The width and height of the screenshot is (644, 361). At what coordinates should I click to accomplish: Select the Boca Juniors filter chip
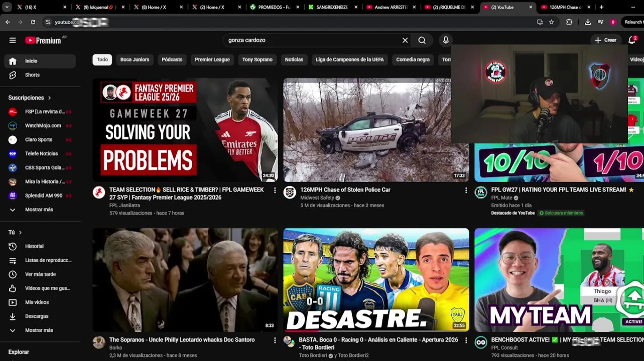[135, 60]
